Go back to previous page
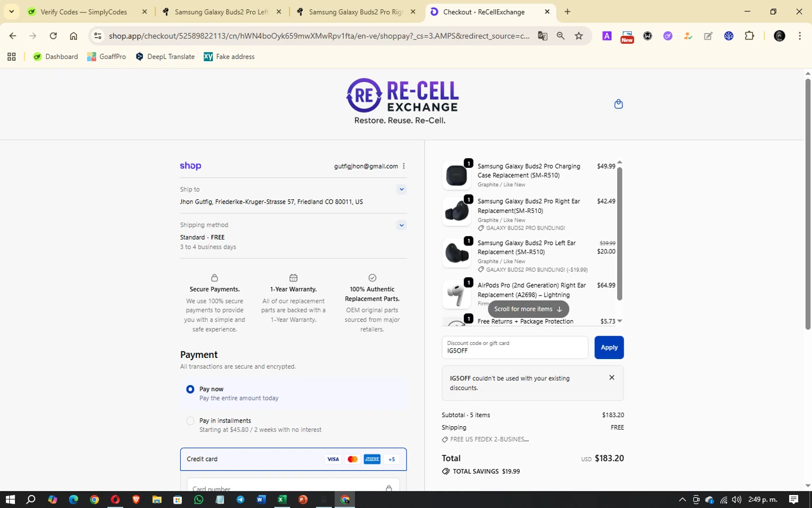Image resolution: width=812 pixels, height=508 pixels. pos(13,36)
